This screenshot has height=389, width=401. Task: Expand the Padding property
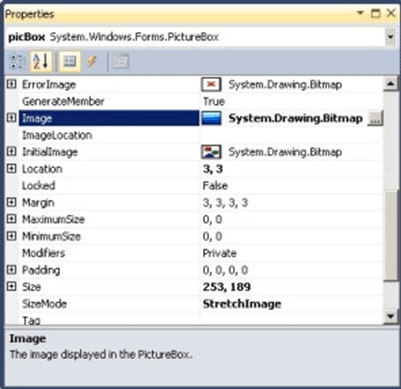(x=12, y=270)
